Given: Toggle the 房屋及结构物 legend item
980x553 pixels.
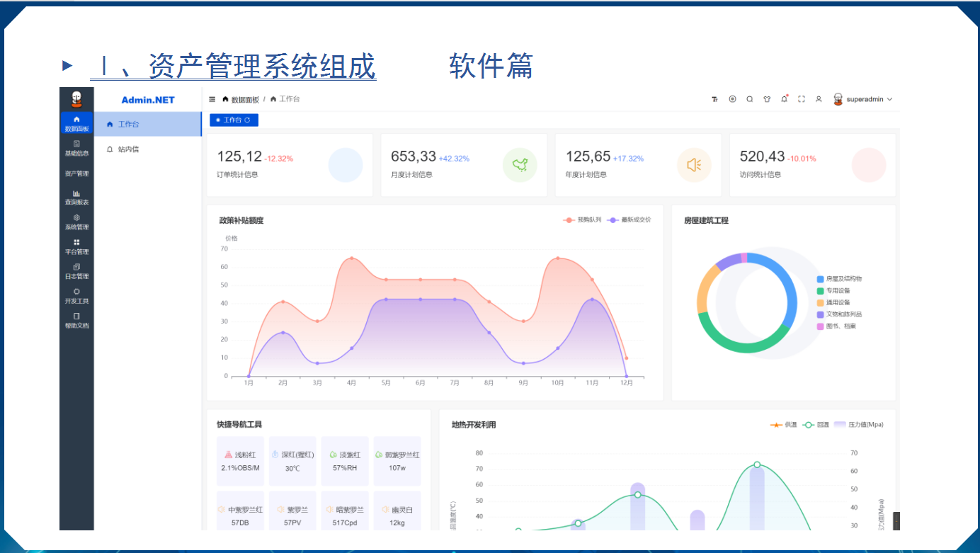Looking at the screenshot, I should coord(839,279).
